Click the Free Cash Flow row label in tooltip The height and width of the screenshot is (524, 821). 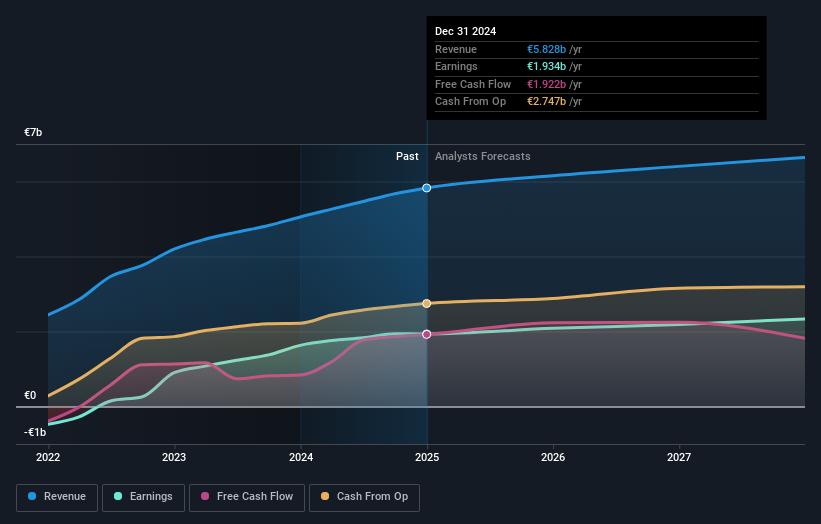(473, 84)
